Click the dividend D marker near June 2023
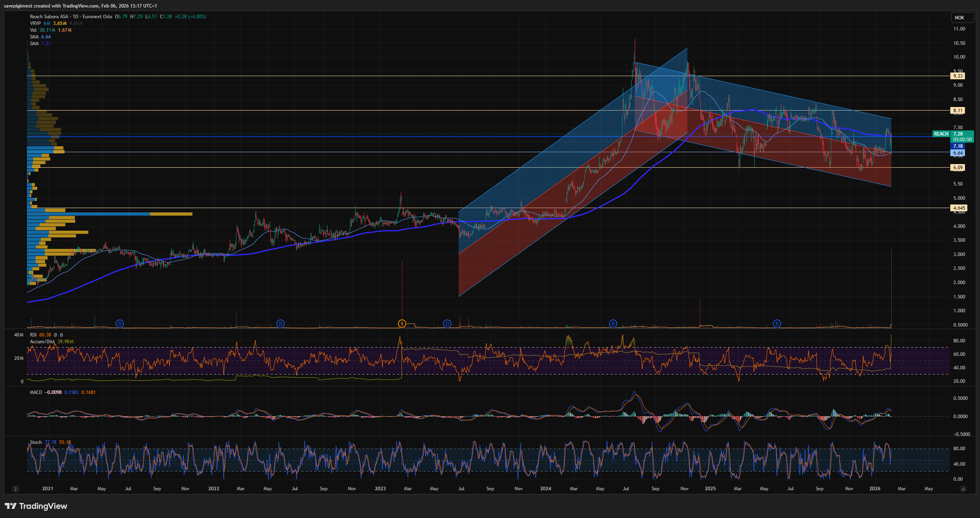The height and width of the screenshot is (518, 980). tap(447, 323)
